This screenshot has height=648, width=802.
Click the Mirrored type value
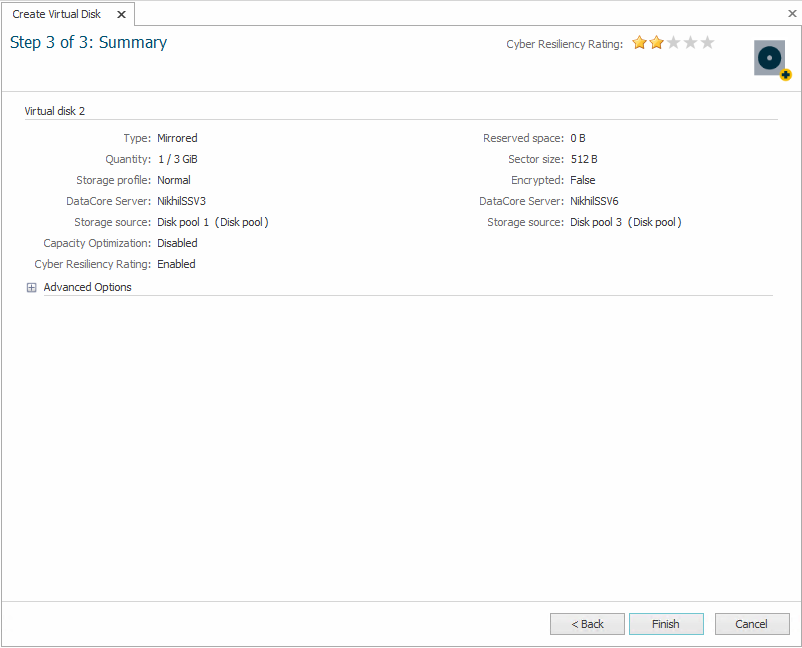tap(177, 138)
